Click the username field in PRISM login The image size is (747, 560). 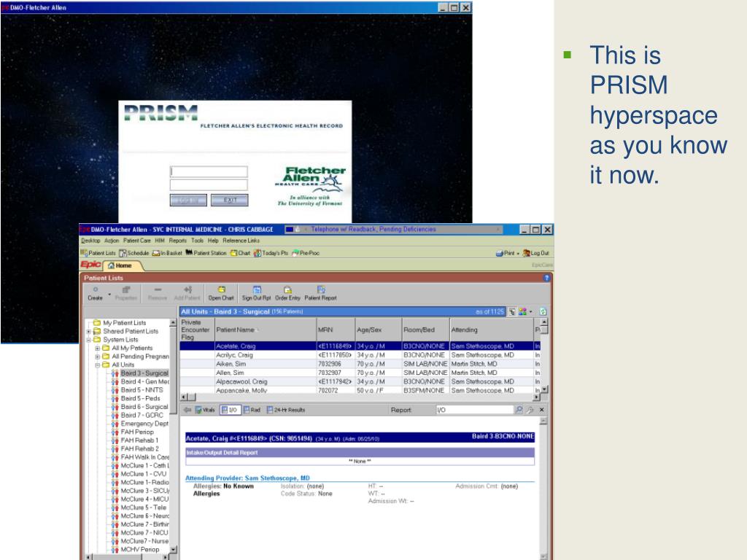pos(209,171)
